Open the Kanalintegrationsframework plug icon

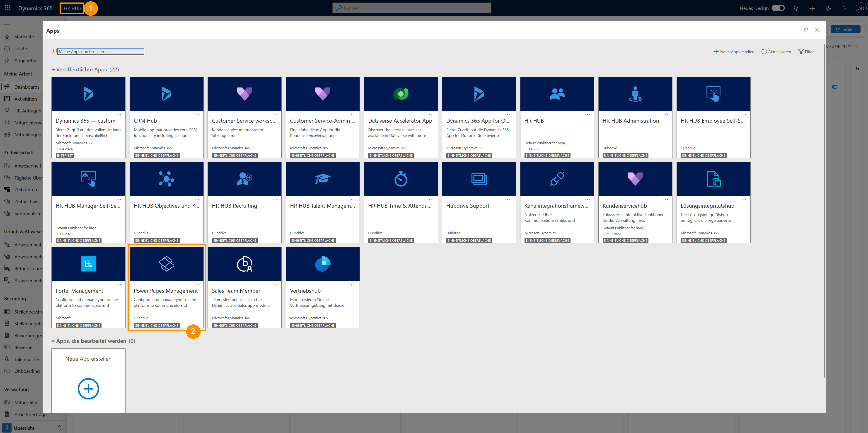(557, 179)
